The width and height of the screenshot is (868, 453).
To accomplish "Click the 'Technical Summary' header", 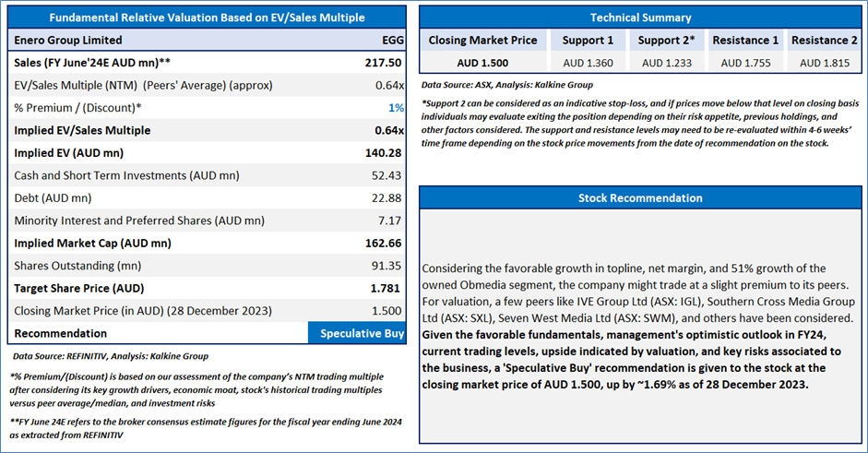I will 640,18.
